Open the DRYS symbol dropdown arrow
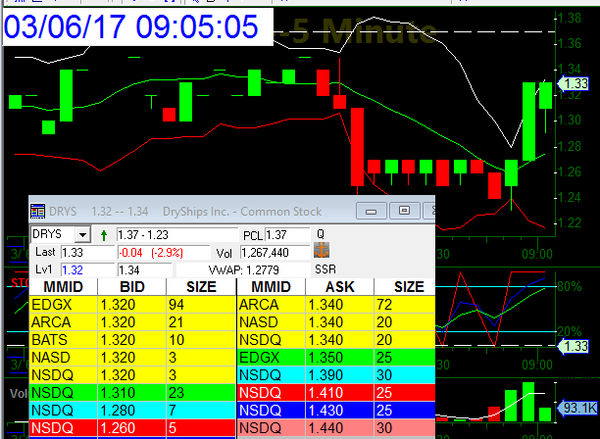This screenshot has width=600, height=439. point(82,234)
